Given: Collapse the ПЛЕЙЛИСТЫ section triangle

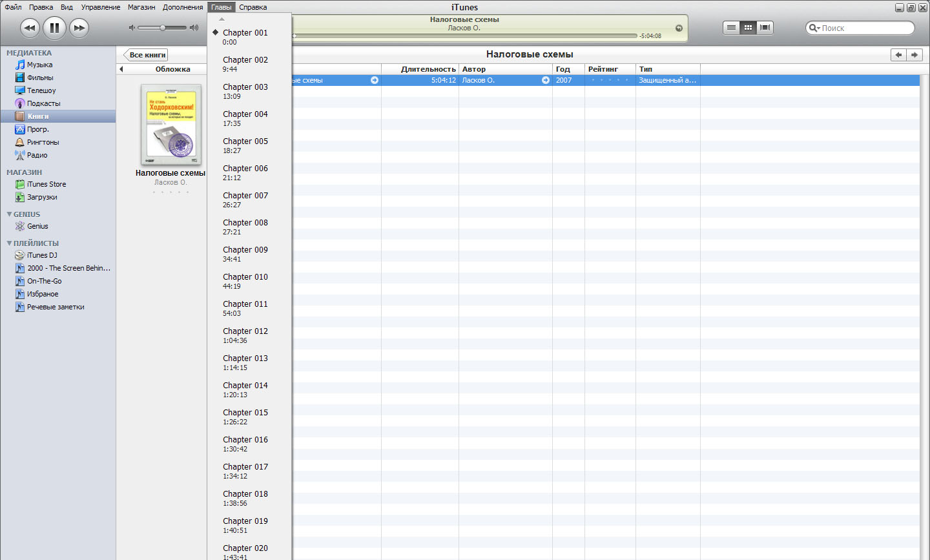Looking at the screenshot, I should click(9, 243).
